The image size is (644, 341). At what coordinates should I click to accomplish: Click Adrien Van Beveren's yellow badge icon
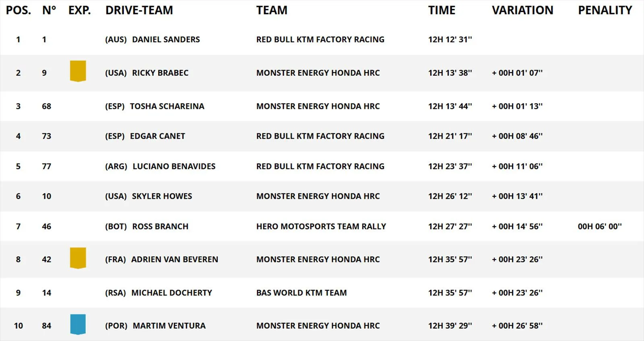pyautogui.click(x=78, y=258)
